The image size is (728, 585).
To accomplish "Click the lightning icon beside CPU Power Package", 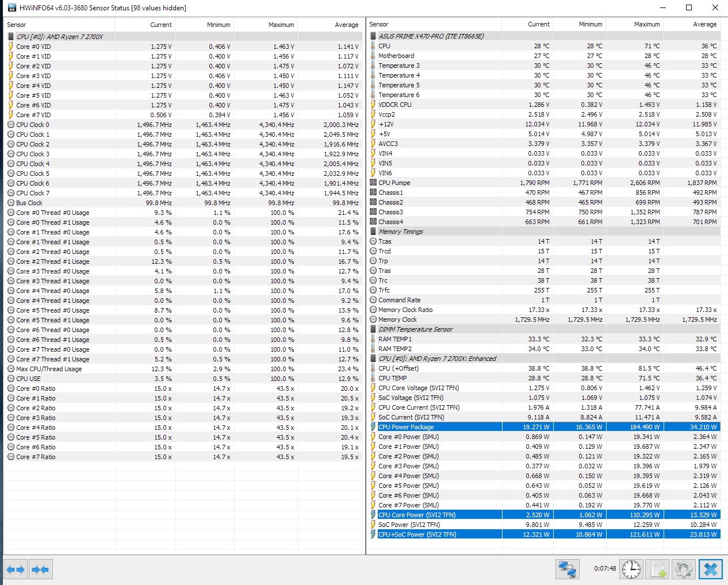I will [x=373, y=427].
